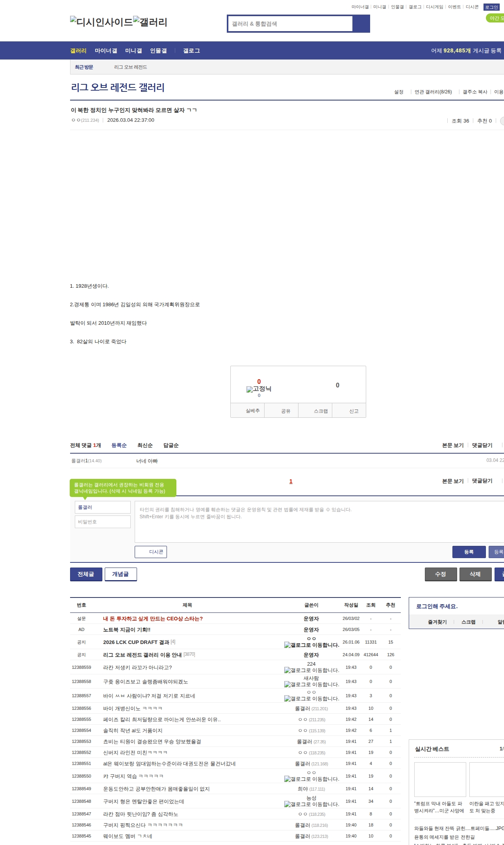Click the blue search button beside the search box
The image size is (504, 845).
[x=361, y=24]
